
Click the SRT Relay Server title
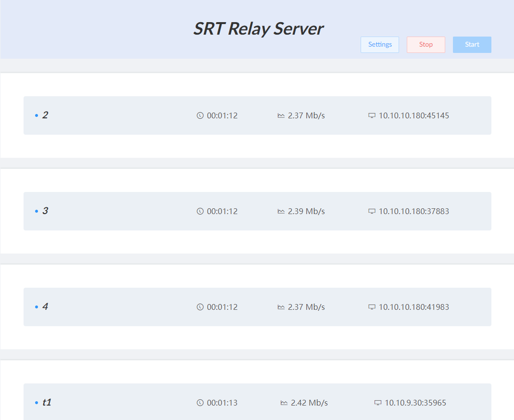(x=258, y=28)
